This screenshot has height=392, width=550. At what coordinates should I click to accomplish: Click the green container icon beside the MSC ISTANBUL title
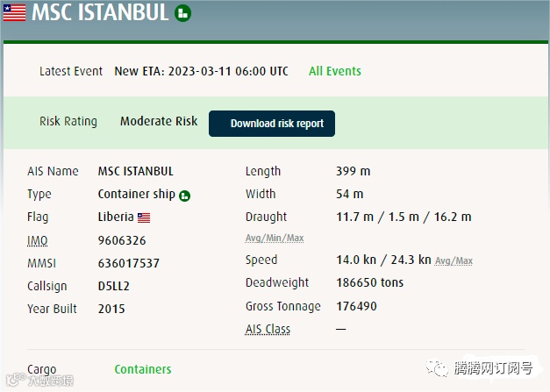click(182, 13)
